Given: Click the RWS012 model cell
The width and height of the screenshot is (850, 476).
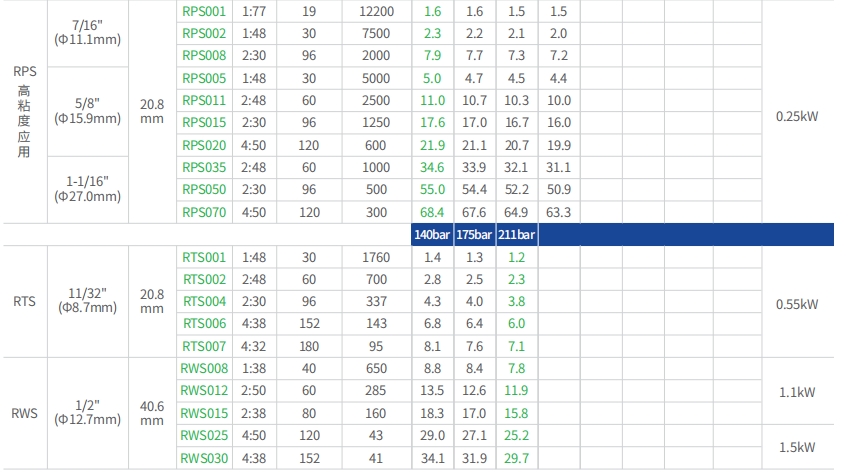Looking at the screenshot, I should [x=204, y=391].
